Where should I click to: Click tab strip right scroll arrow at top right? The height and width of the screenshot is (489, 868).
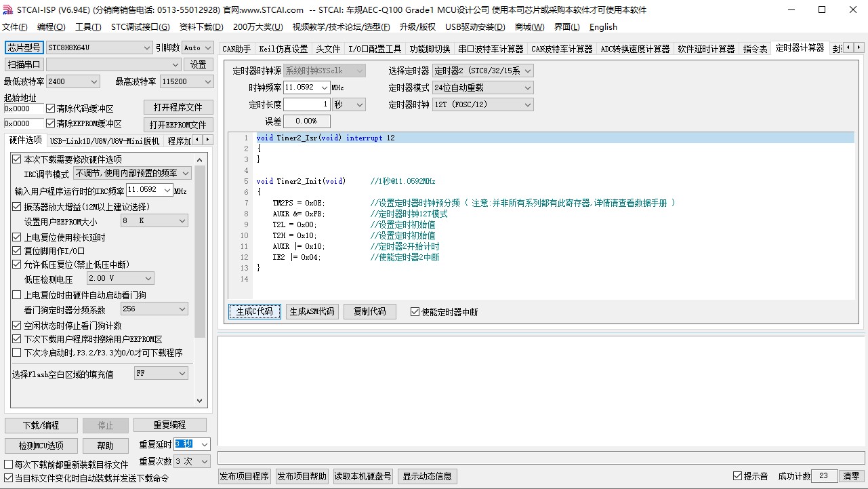(859, 48)
